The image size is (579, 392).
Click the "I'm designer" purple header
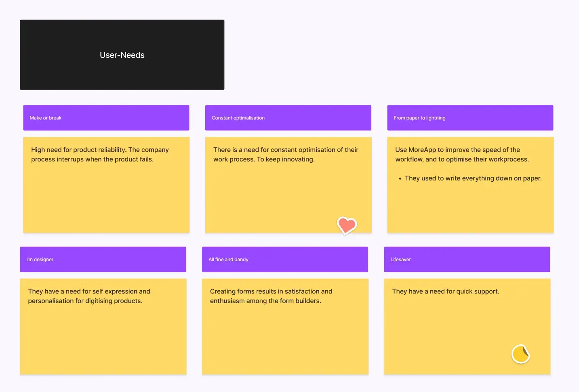tap(103, 259)
